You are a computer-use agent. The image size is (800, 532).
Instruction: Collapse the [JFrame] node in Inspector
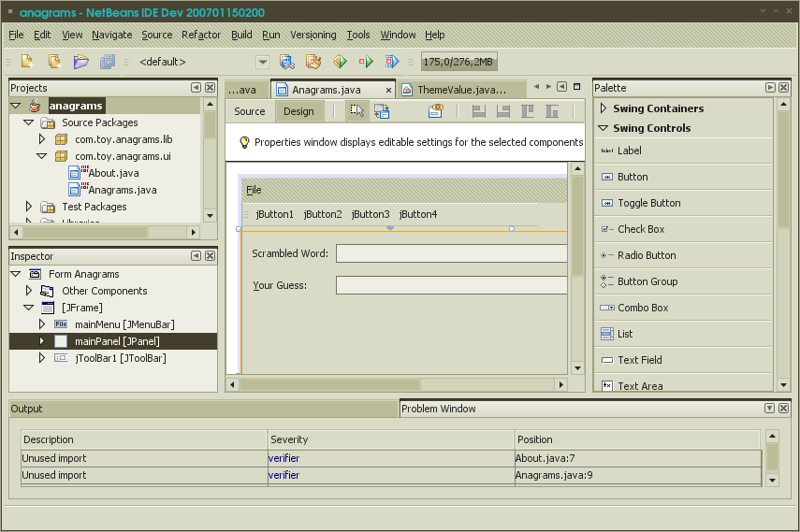pos(29,308)
